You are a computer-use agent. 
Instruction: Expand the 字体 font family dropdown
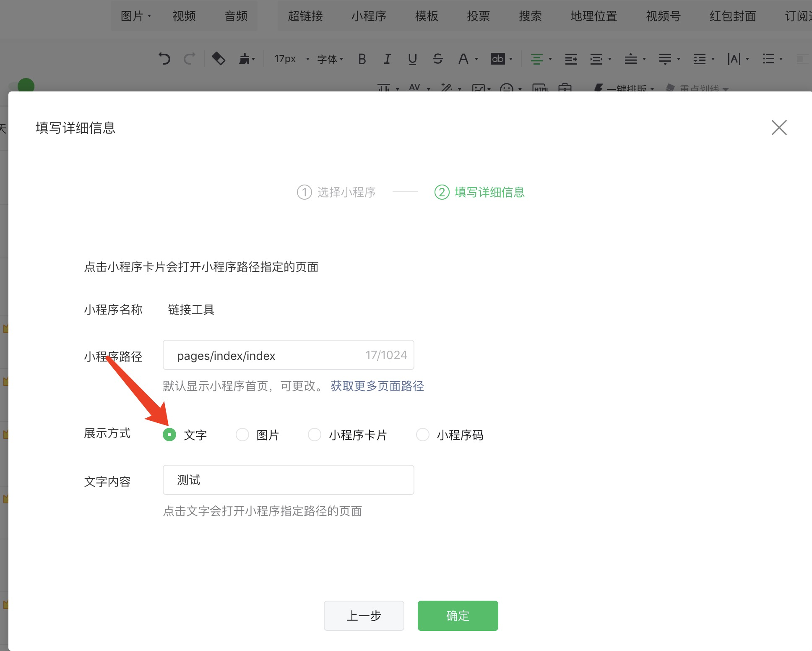point(330,59)
